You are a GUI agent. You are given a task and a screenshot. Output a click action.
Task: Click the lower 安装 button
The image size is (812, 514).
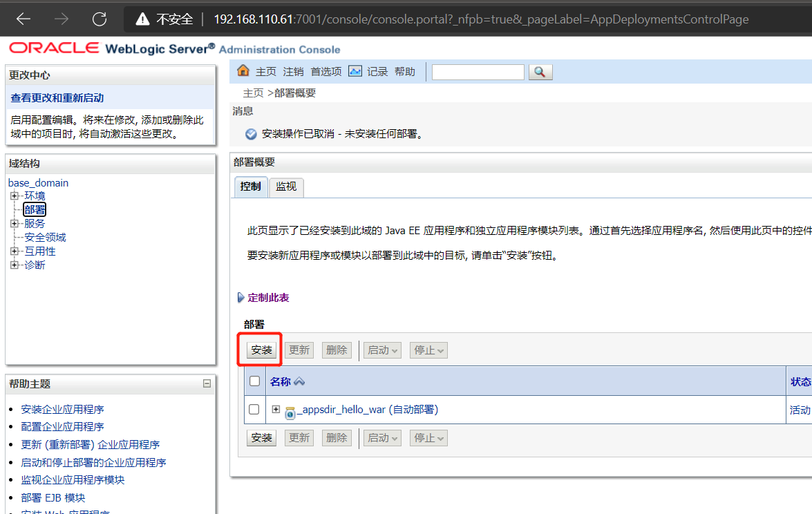tap(261, 439)
